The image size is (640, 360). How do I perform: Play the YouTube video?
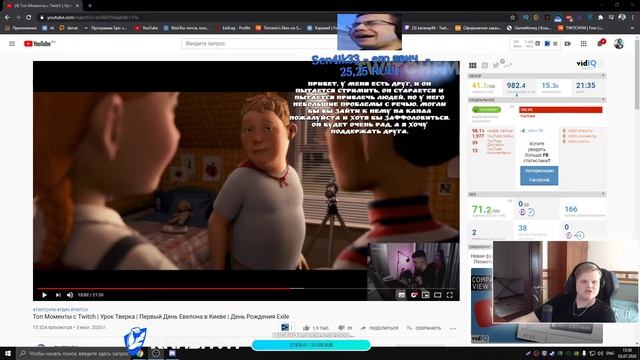44,295
